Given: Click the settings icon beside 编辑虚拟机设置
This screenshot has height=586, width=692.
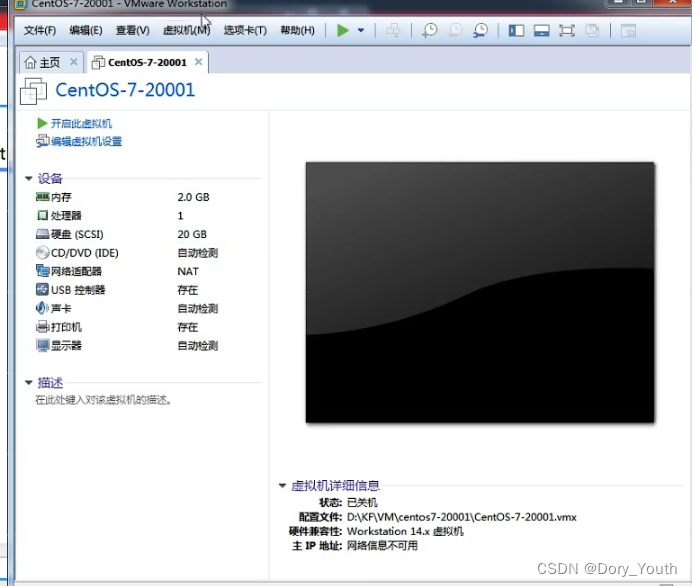Looking at the screenshot, I should pyautogui.click(x=42, y=141).
